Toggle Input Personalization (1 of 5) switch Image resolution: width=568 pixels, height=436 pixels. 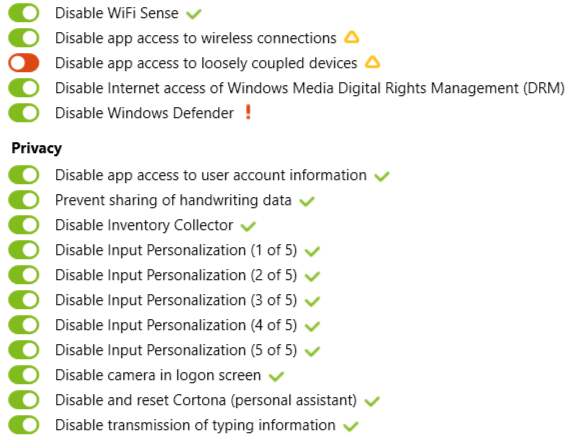pos(24,250)
